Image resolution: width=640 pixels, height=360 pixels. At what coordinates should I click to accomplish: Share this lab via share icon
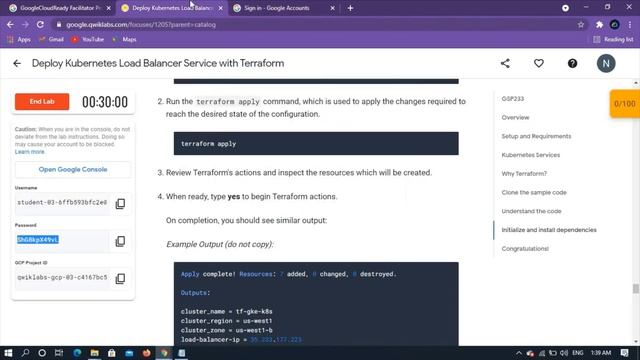pos(505,63)
